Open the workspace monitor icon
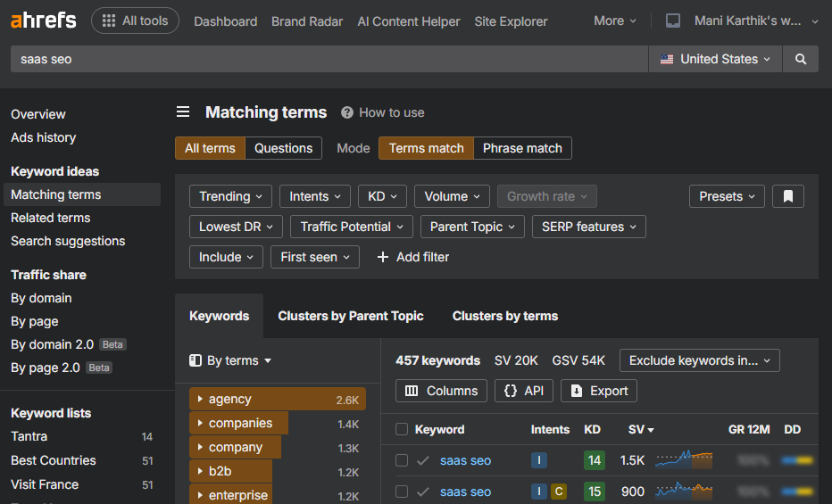 (673, 21)
